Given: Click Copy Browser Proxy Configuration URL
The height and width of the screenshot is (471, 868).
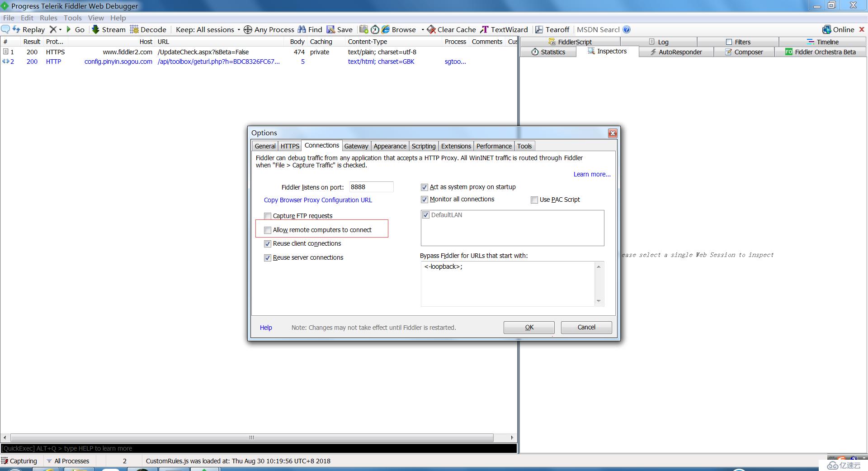Looking at the screenshot, I should (318, 200).
